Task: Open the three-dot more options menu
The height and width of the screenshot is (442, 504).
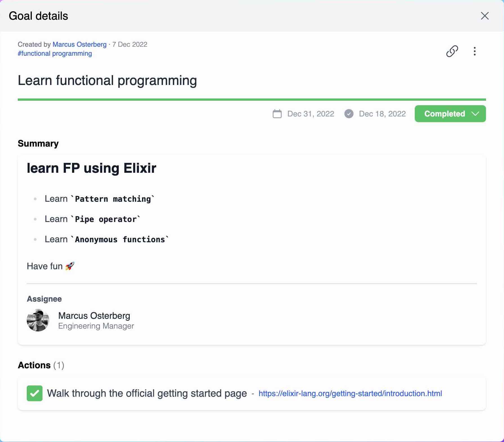Action: click(x=474, y=51)
